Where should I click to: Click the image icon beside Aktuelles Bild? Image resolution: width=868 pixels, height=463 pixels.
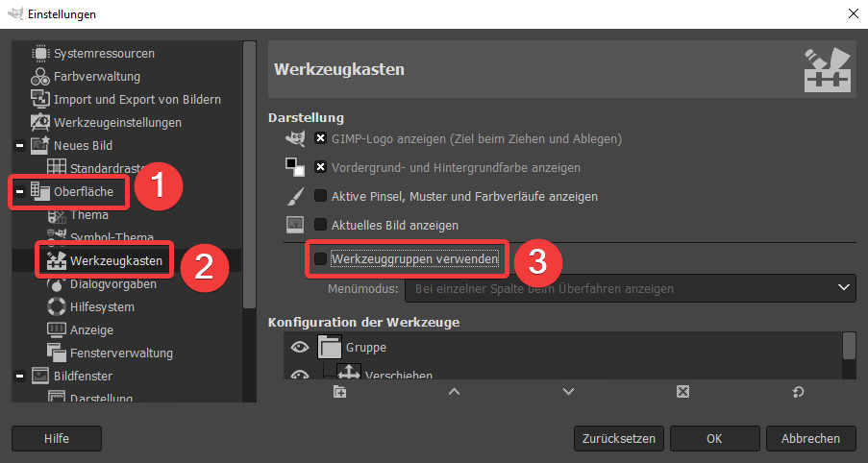[295, 225]
